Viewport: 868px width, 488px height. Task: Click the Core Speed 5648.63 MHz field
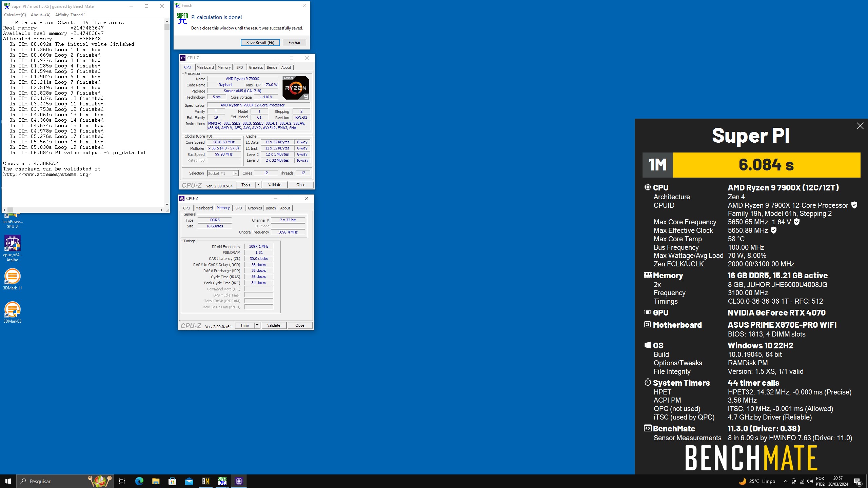pyautogui.click(x=224, y=142)
